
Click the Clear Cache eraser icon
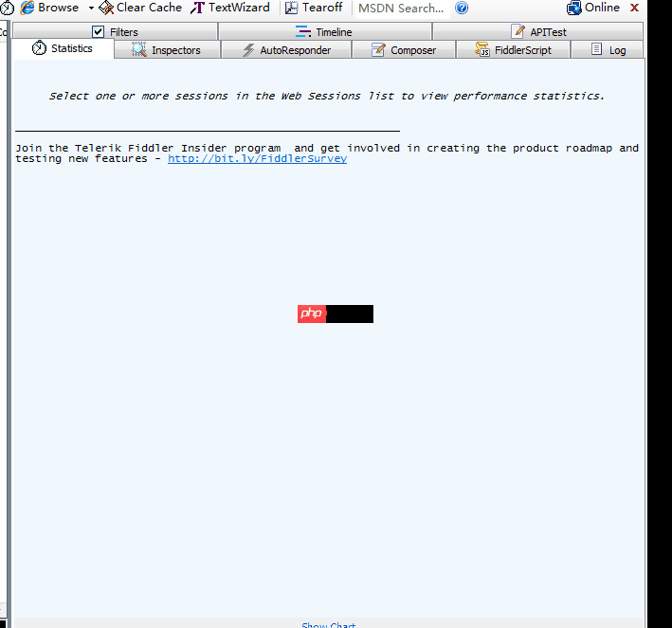coord(106,8)
